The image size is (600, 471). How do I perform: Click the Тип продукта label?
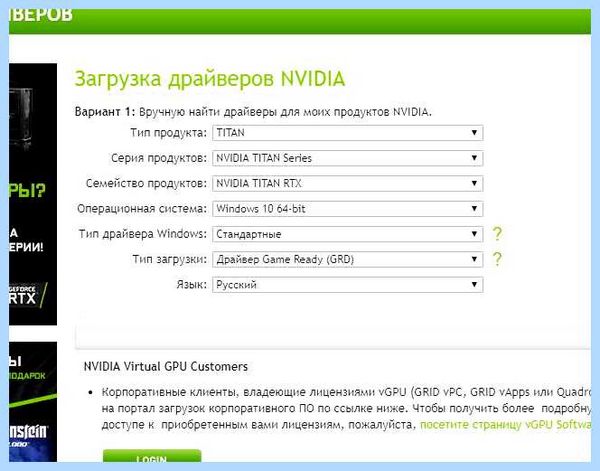[168, 133]
